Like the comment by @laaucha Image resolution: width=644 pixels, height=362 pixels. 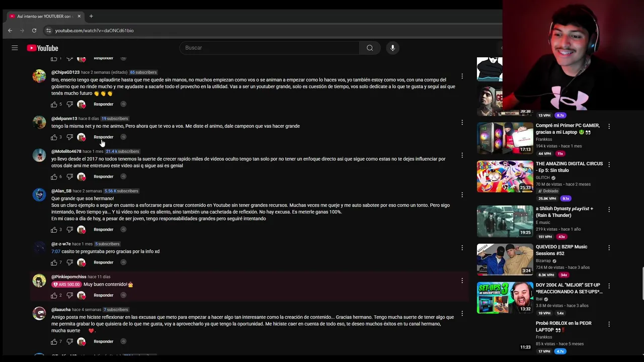click(x=54, y=341)
